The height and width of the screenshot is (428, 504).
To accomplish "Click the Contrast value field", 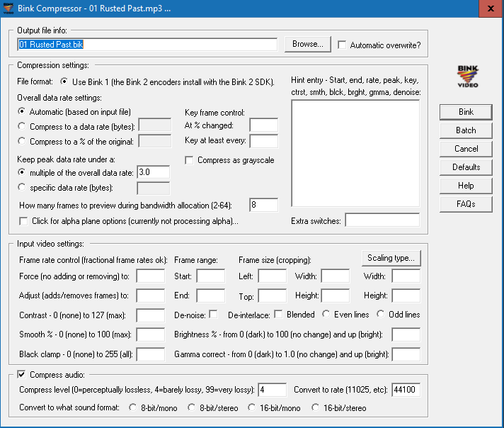I will coord(151,315).
